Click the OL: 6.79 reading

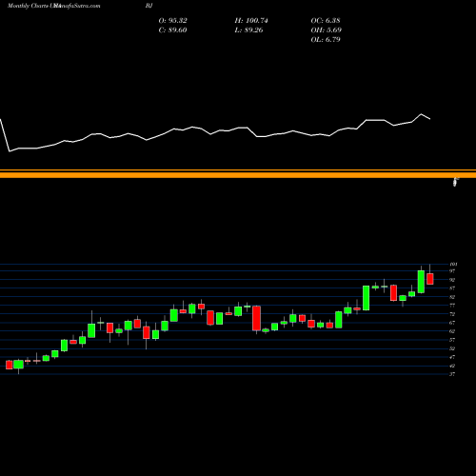coord(326,40)
